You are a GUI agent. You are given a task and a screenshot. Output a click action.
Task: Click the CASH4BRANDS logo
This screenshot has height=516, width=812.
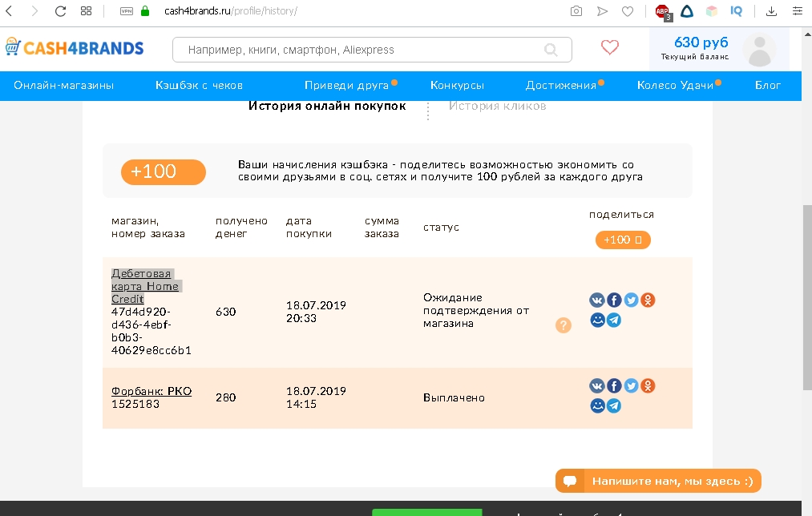(75, 47)
